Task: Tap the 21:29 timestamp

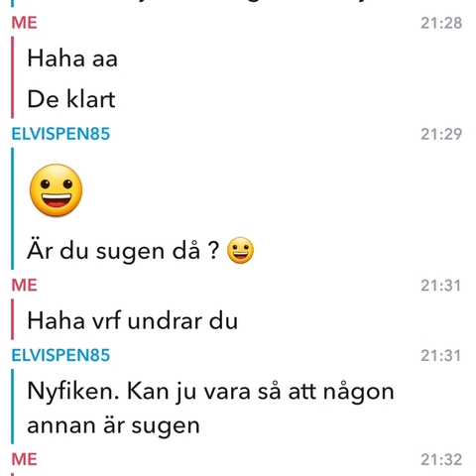Action: pyautogui.click(x=441, y=134)
